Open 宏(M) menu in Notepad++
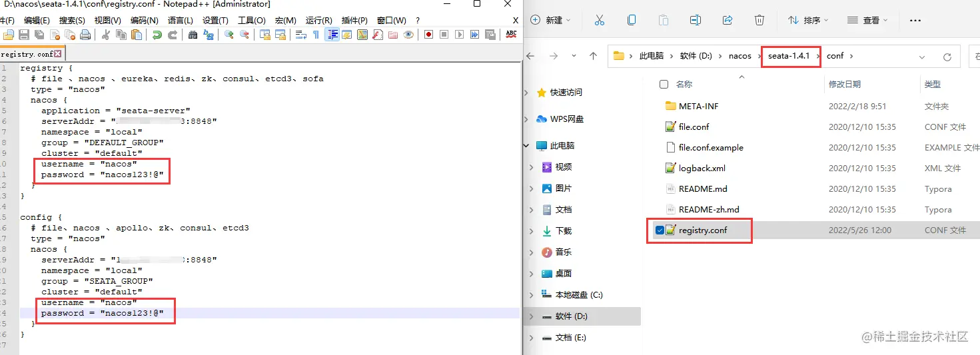 tap(285, 20)
